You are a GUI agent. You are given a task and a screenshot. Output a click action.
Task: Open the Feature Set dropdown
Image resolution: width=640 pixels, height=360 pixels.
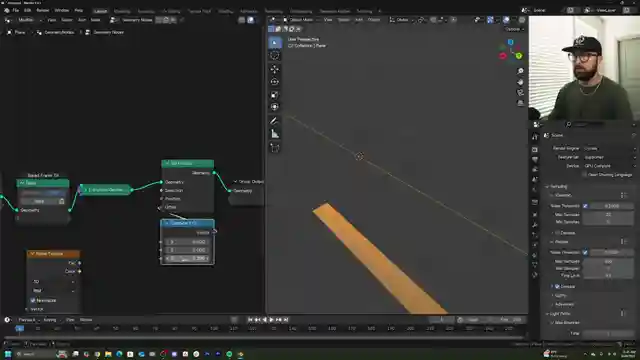[609, 157]
